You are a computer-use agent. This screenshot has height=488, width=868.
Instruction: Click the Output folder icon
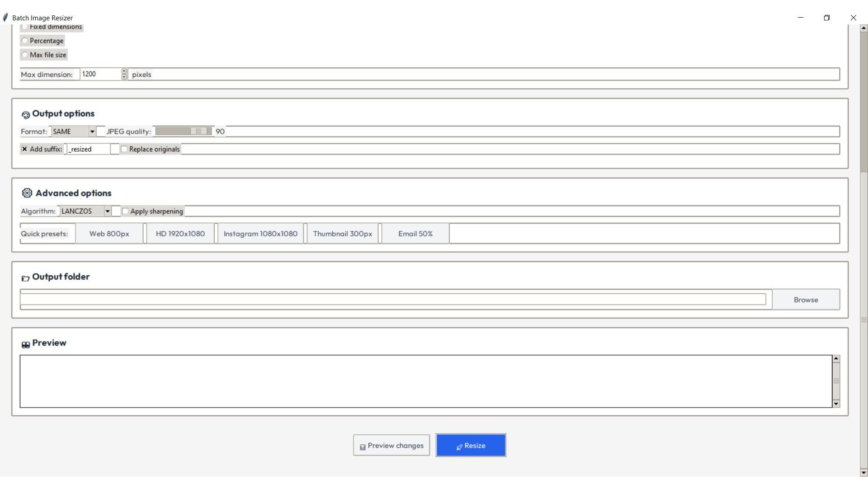coord(26,278)
